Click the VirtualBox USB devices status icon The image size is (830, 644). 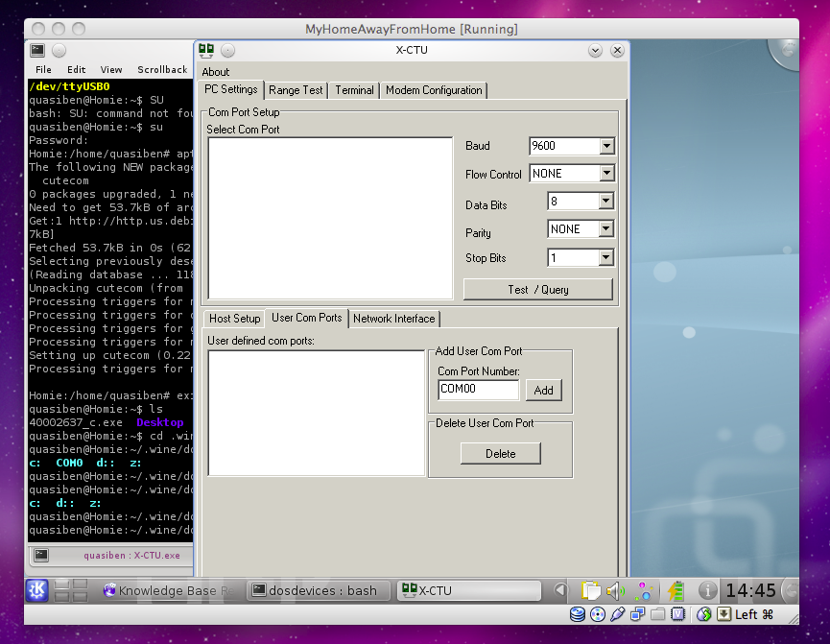click(x=617, y=614)
